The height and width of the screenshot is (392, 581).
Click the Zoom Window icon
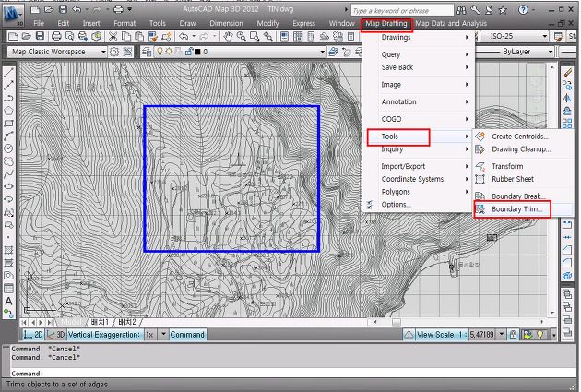[255, 36]
